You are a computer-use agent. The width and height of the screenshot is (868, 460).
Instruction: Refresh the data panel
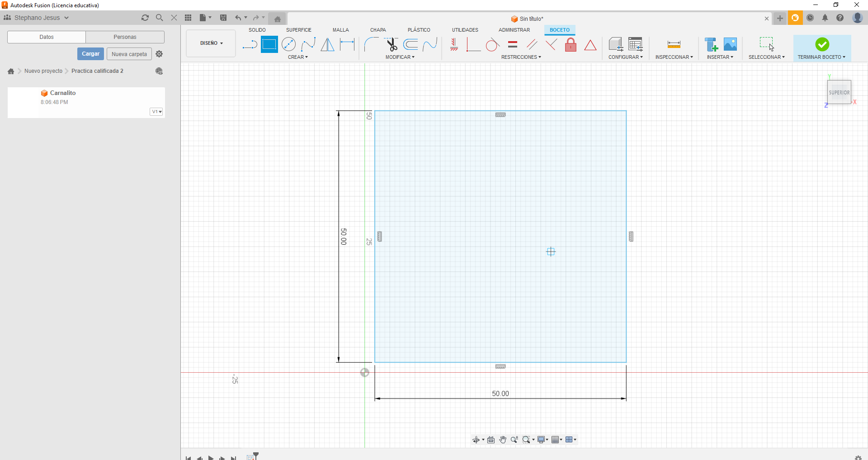click(x=145, y=18)
